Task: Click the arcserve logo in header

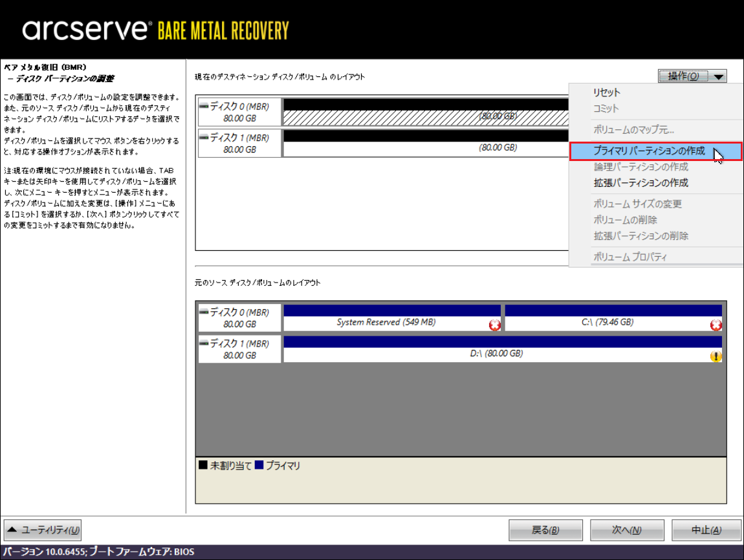Action: click(85, 30)
